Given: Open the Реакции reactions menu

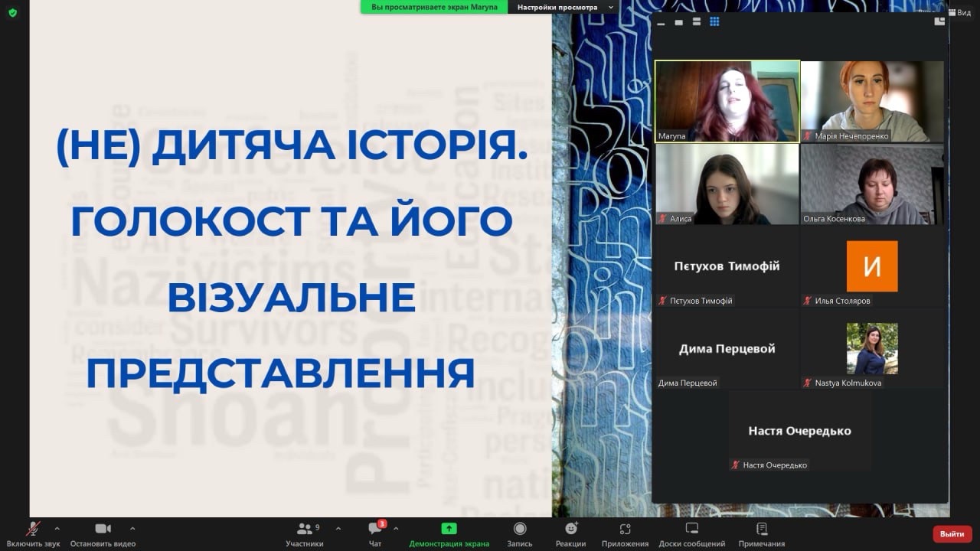Looking at the screenshot, I should tap(570, 530).
